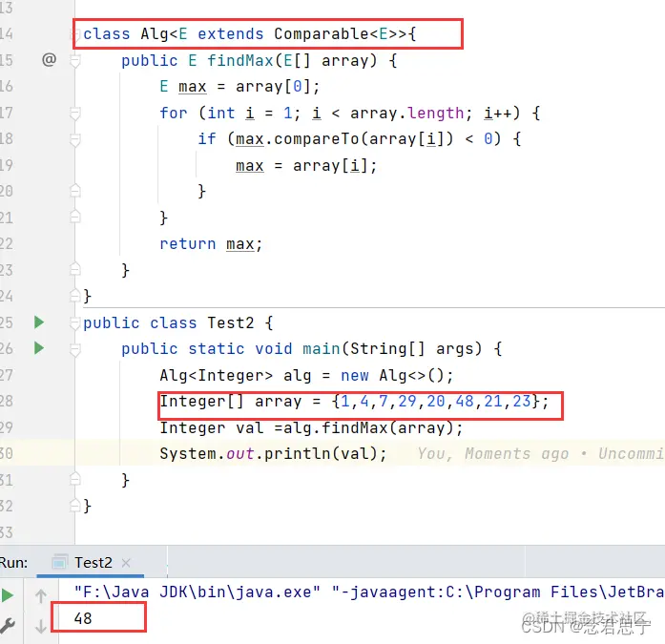This screenshot has height=644, width=665.
Task: Click the findMax method name in its declaration
Action: [x=240, y=61]
